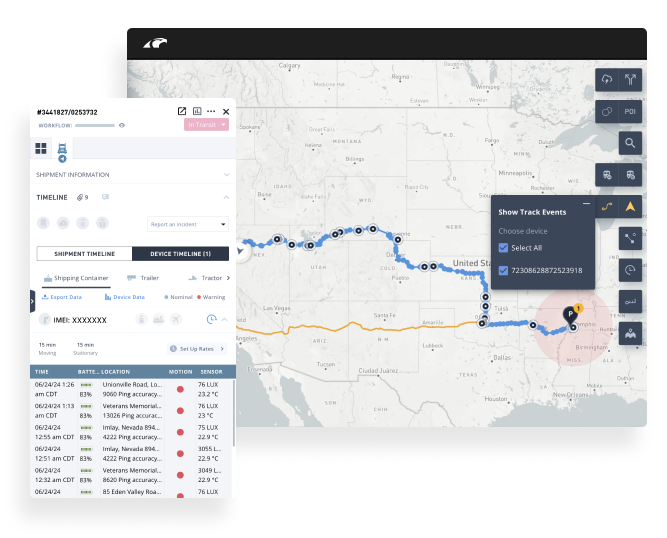Click the left vehicle filter map icon
The image size is (667, 538).
[x=607, y=175]
